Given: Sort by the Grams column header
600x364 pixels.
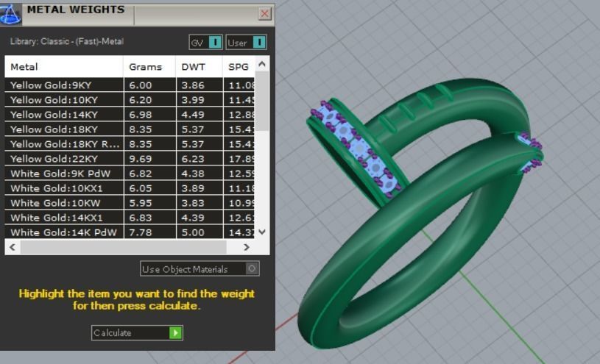Looking at the screenshot, I should pos(149,67).
